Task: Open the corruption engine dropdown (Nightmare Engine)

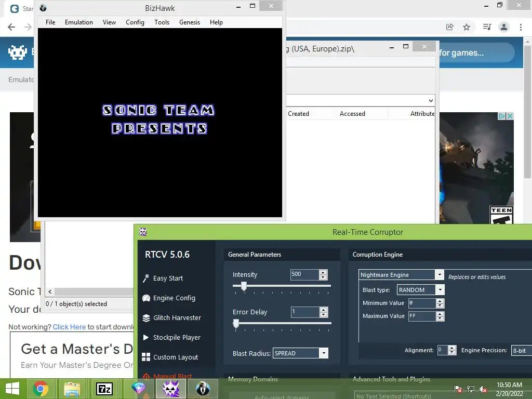Action: click(440, 274)
